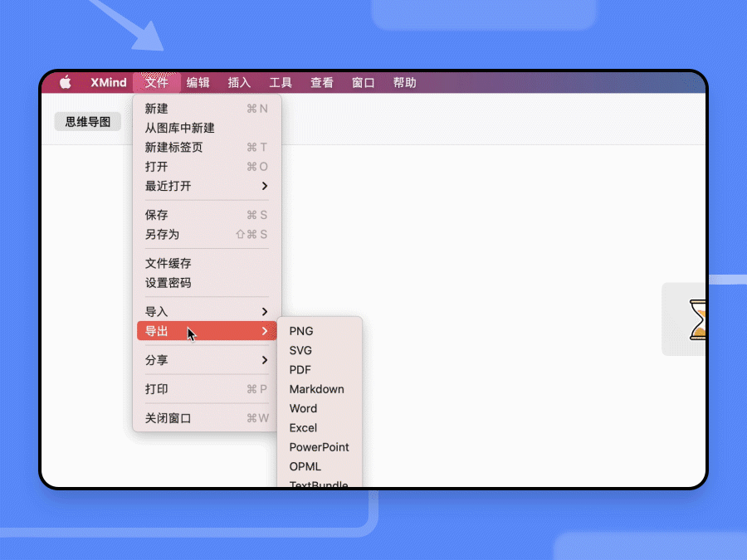
Task: Select the 思维导图 tab
Action: [x=87, y=121]
